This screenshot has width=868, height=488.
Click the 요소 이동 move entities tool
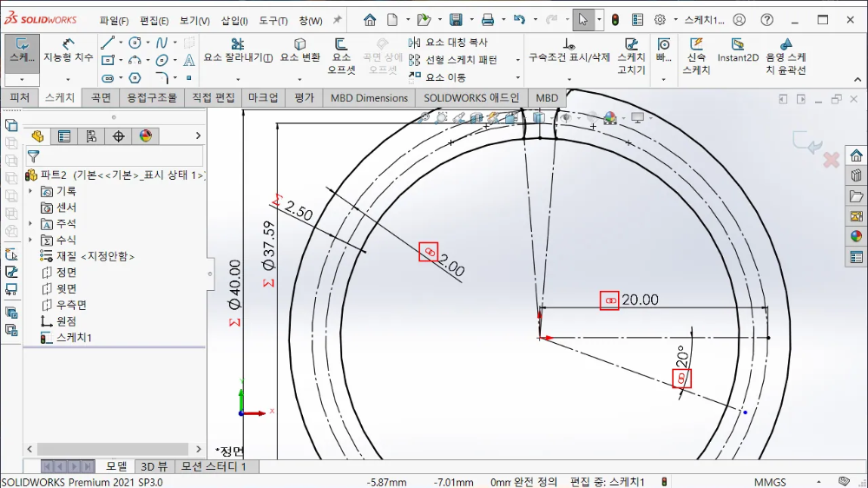coord(437,77)
